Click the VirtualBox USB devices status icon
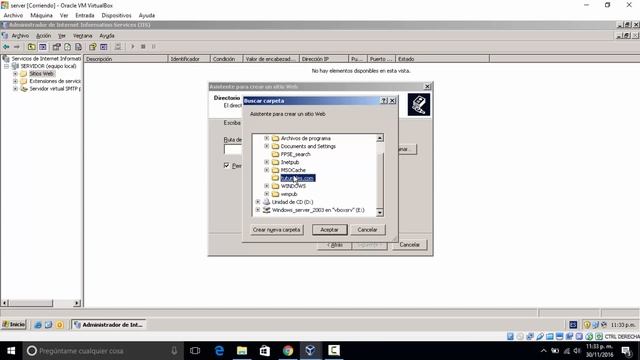Viewport: 640px width, 360px height. [x=540, y=336]
